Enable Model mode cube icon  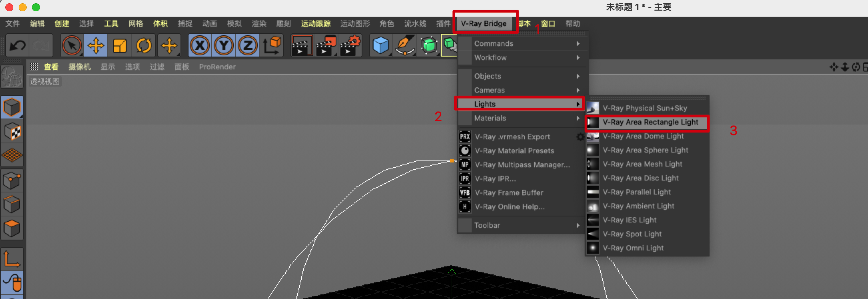[12, 108]
